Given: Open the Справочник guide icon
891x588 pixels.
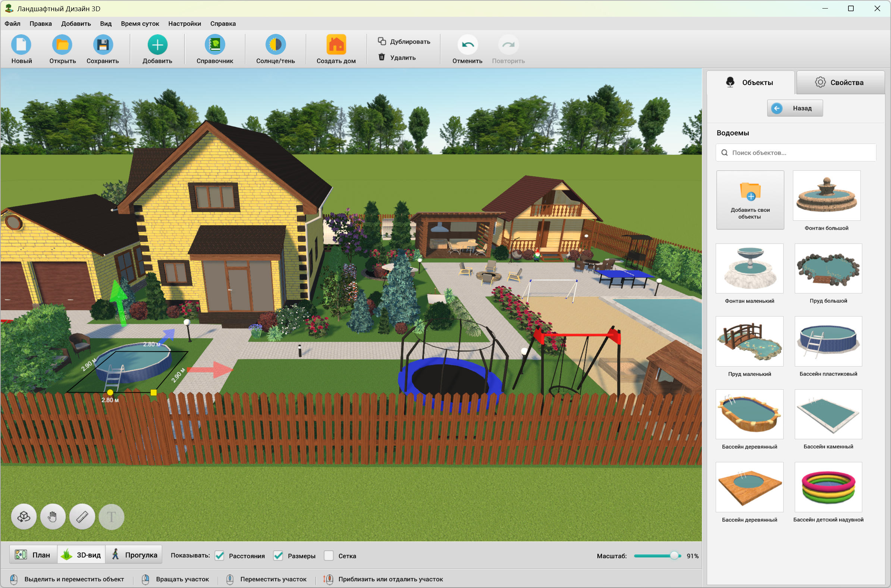Looking at the screenshot, I should click(x=214, y=45).
